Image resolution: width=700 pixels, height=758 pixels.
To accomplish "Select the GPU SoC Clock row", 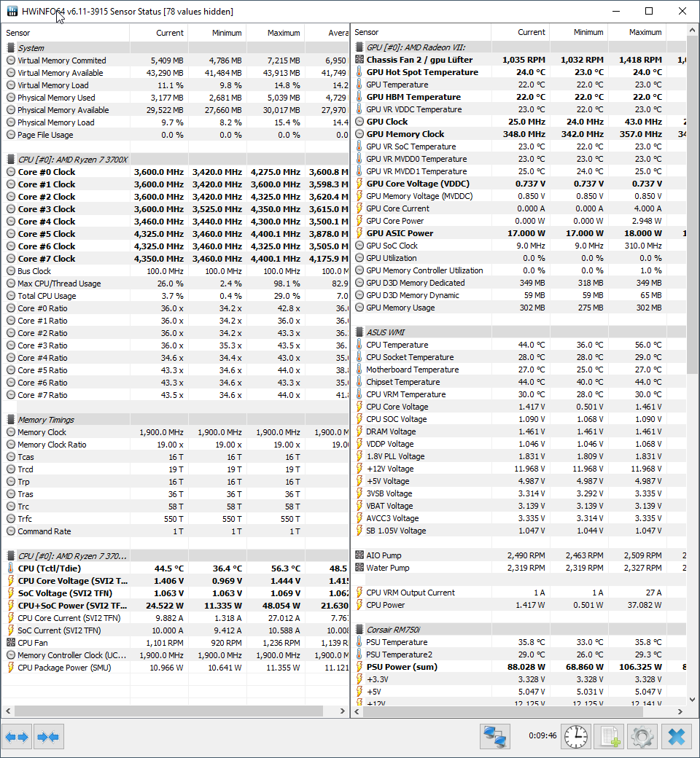I will (518, 246).
